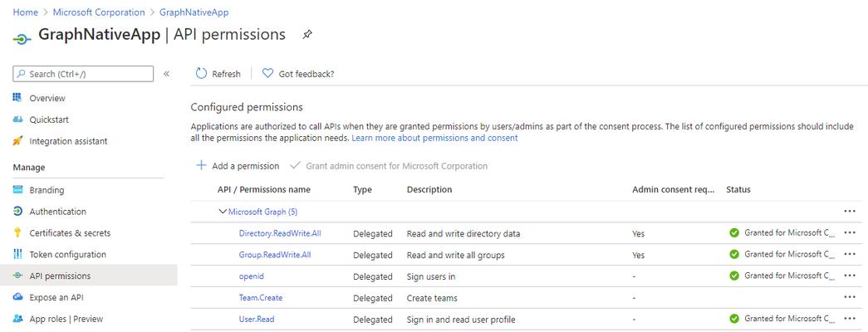Collapse sidebar with double chevron icon
The image size is (868, 332).
(167, 74)
